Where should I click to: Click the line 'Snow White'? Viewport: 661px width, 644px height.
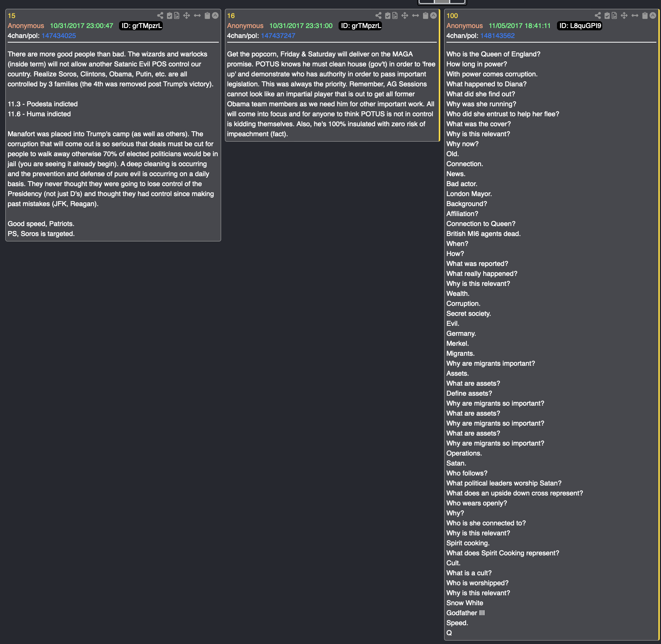pos(465,603)
